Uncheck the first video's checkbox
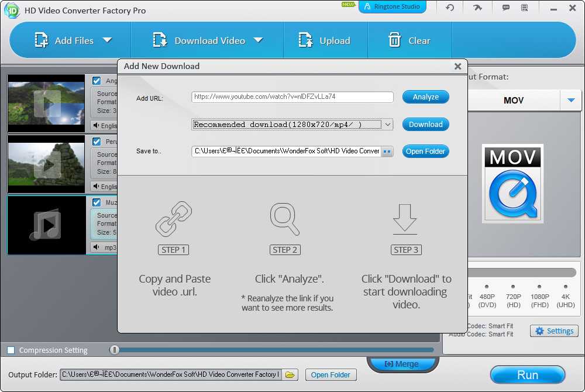The width and height of the screenshot is (585, 392). 97,81
